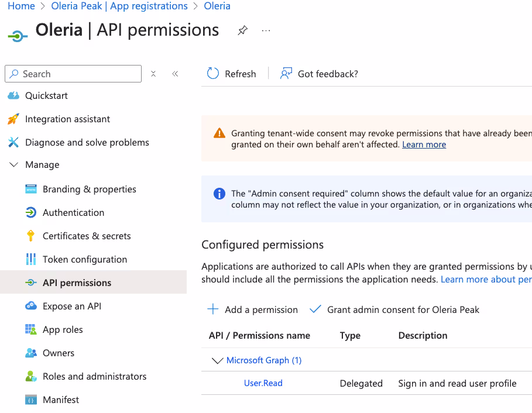Click the API / Permissions name column header
Image resolution: width=532 pixels, height=413 pixels.
259,335
